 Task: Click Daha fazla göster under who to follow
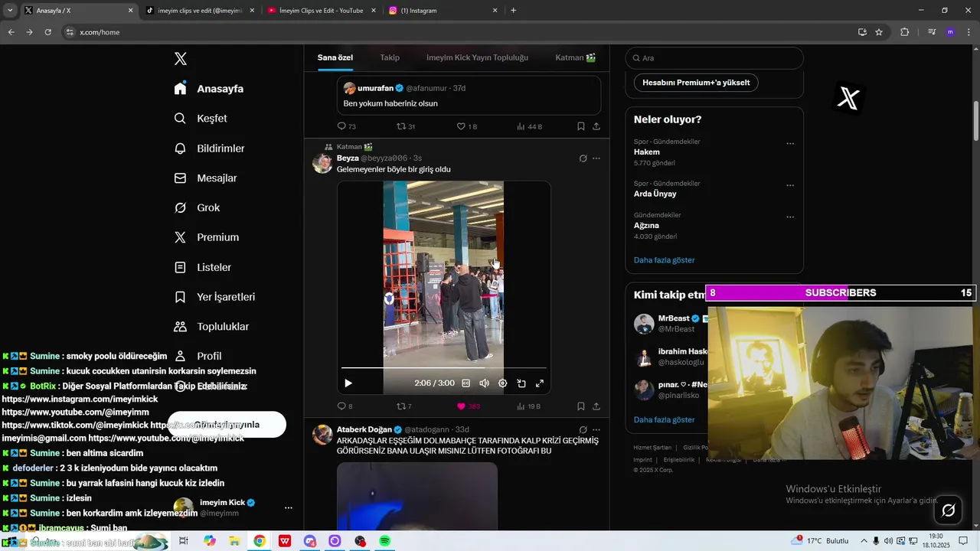pos(665,420)
